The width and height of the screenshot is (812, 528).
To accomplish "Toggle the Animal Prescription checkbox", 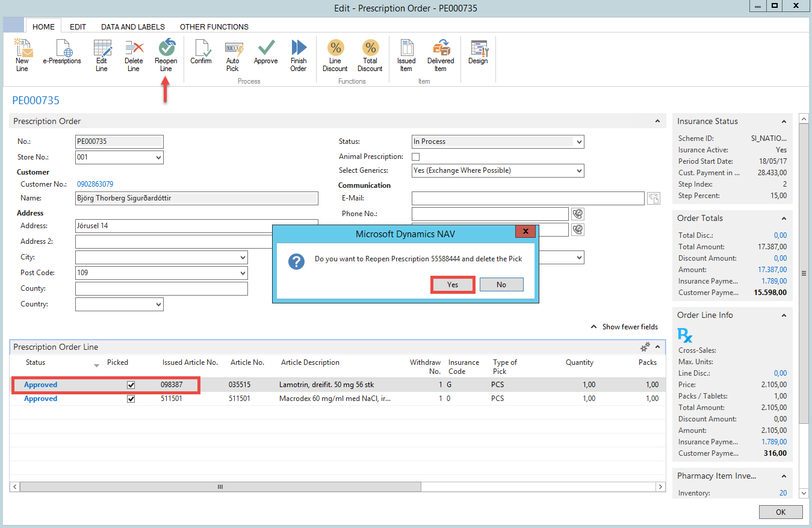I will (415, 157).
